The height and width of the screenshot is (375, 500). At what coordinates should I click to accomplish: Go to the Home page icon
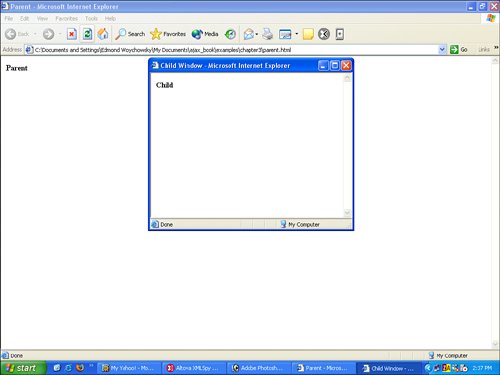pos(103,34)
